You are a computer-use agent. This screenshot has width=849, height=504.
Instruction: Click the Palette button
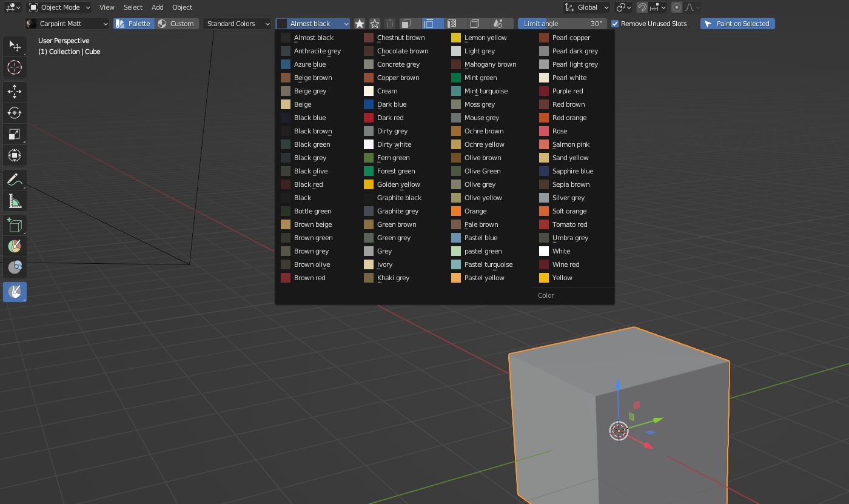click(x=133, y=23)
